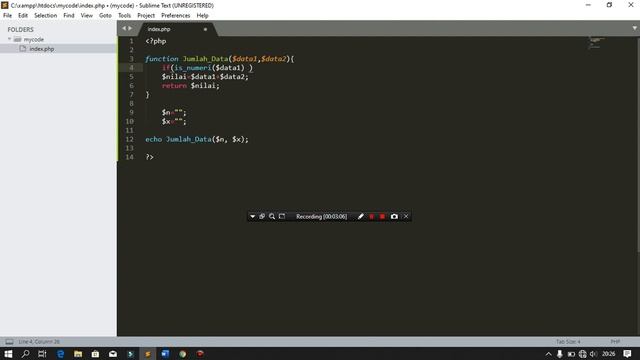This screenshot has height=360, width=640.
Task: Open Microsoft Word from the taskbar
Action: tap(165, 354)
